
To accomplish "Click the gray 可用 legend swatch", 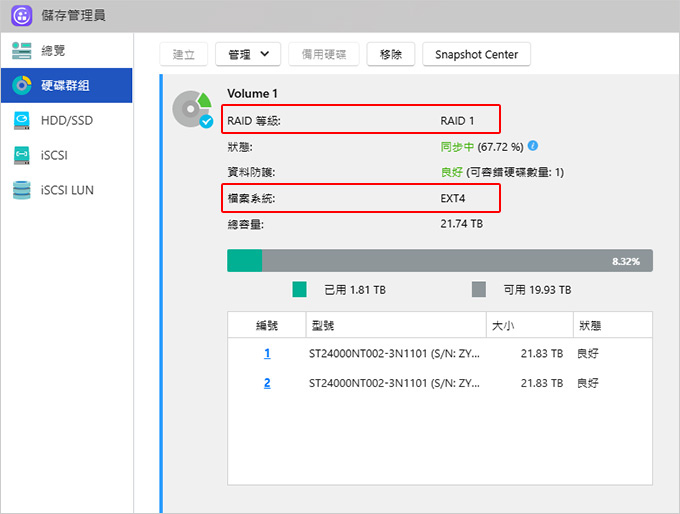I will [479, 289].
